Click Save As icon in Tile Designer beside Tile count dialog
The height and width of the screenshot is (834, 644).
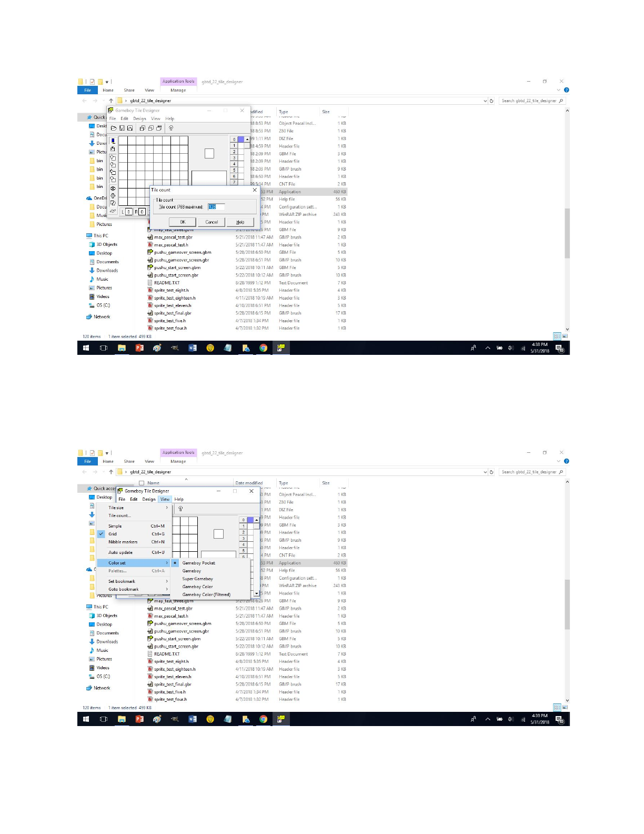(x=130, y=128)
